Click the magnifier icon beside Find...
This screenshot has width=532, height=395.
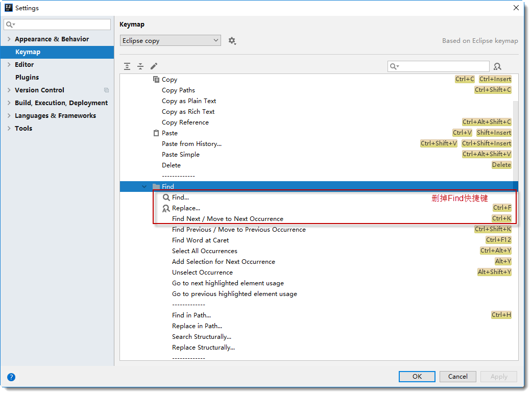166,197
